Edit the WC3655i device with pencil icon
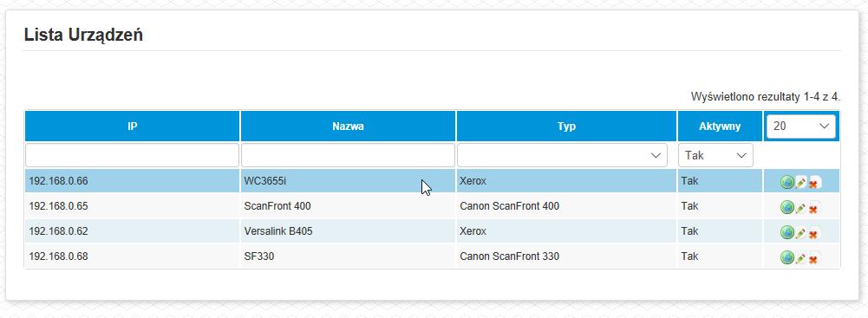This screenshot has width=868, height=318. pos(800,182)
